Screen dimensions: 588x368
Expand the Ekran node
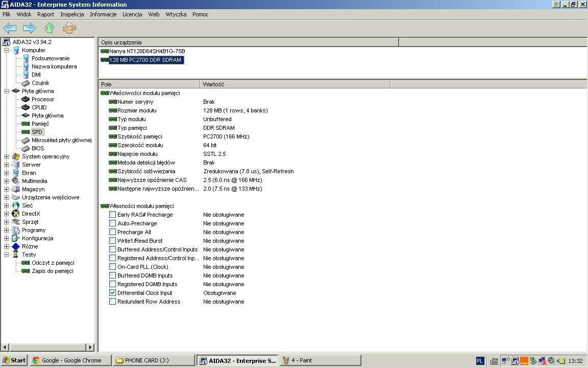click(6, 173)
